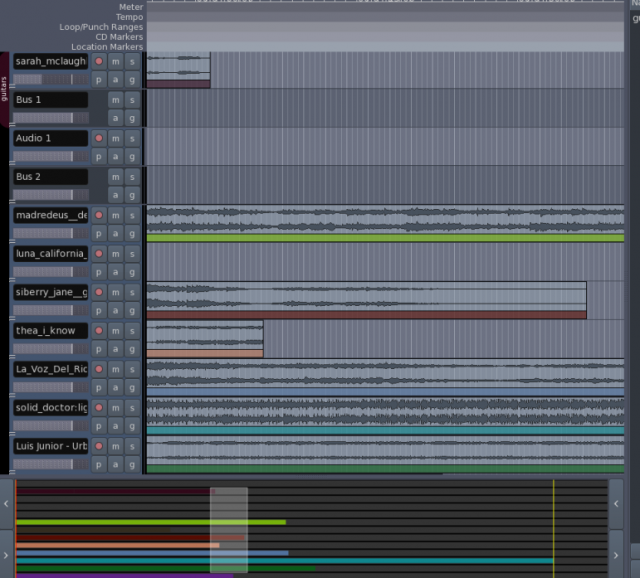The image size is (640, 578).
Task: Click playlist button of Luis Junior track
Action: 99,464
